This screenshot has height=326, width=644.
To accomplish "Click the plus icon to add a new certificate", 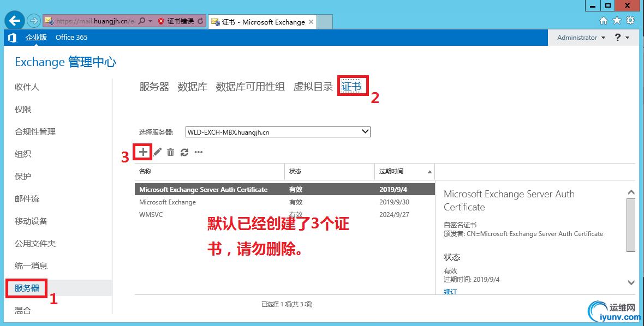I will coord(143,152).
